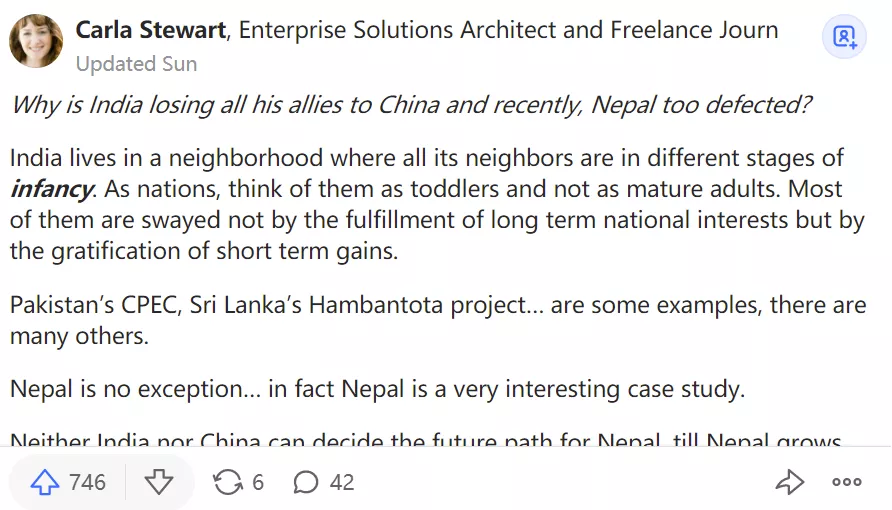Image resolution: width=892 pixels, height=510 pixels.
Task: Click the share arrow icon
Action: (x=790, y=483)
